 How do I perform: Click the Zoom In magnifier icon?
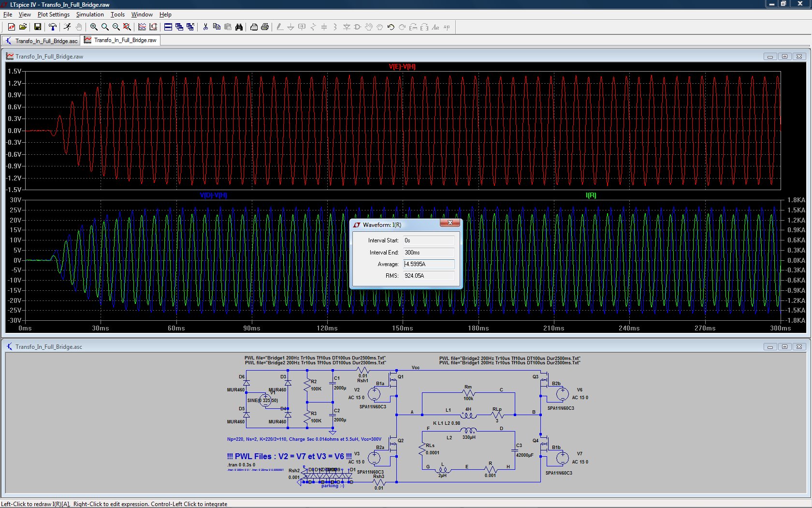pos(94,27)
